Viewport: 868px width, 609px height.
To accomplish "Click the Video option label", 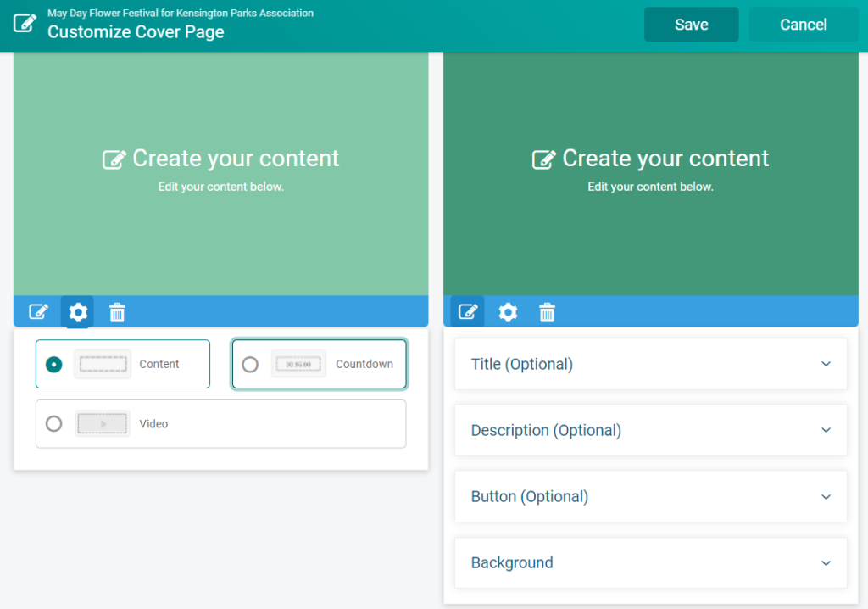I will pos(153,424).
